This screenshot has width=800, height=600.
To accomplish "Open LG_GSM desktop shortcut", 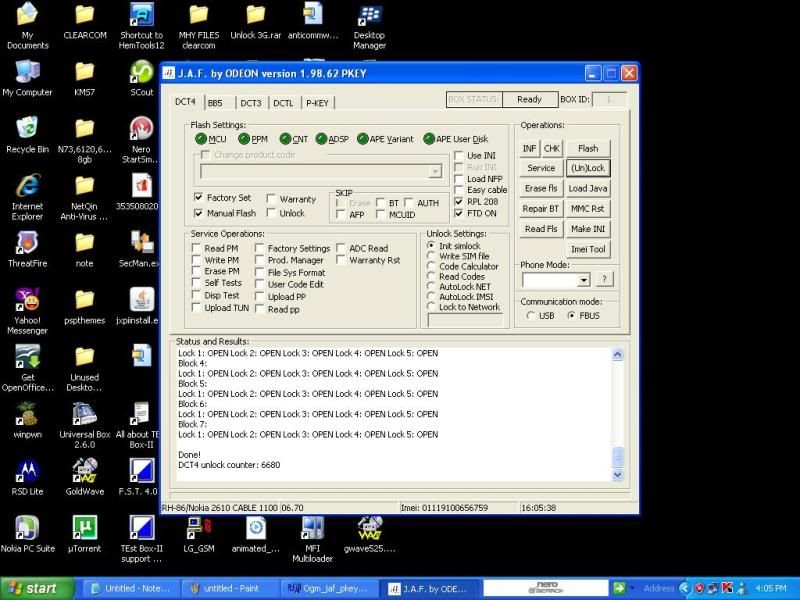I will [199, 535].
